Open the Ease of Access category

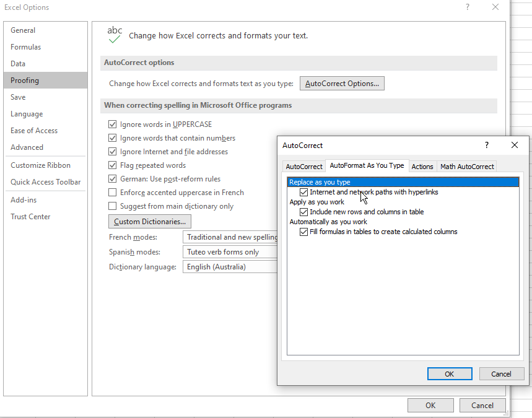pyautogui.click(x=45, y=131)
